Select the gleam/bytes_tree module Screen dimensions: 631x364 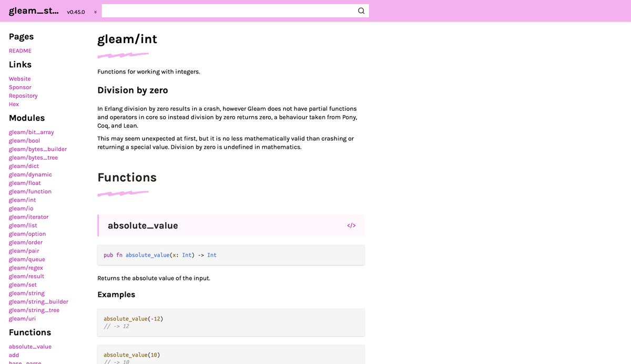(x=33, y=158)
